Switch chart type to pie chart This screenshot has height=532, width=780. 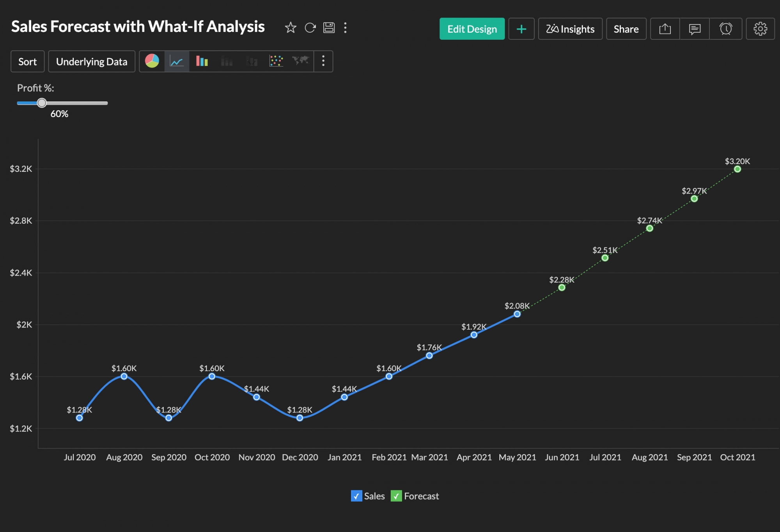[152, 61]
